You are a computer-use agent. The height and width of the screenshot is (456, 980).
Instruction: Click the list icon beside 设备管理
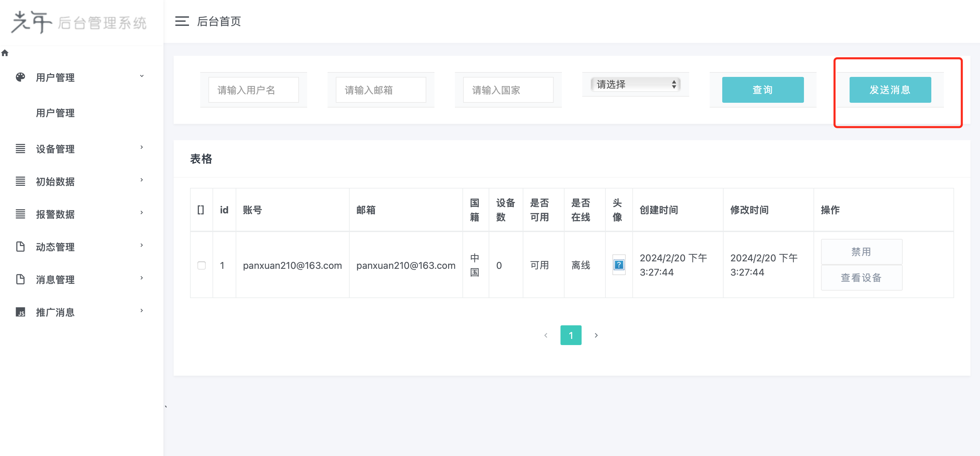tap(20, 149)
